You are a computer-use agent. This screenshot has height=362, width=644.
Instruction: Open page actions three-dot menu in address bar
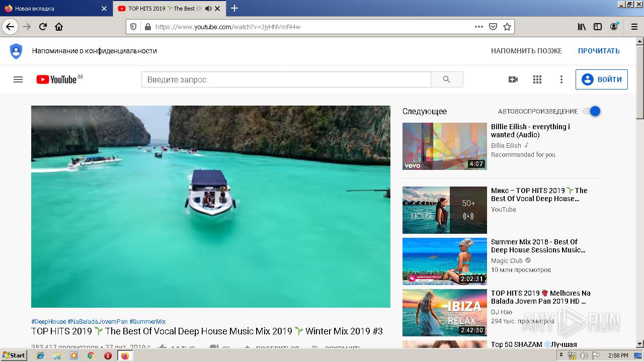(x=478, y=27)
